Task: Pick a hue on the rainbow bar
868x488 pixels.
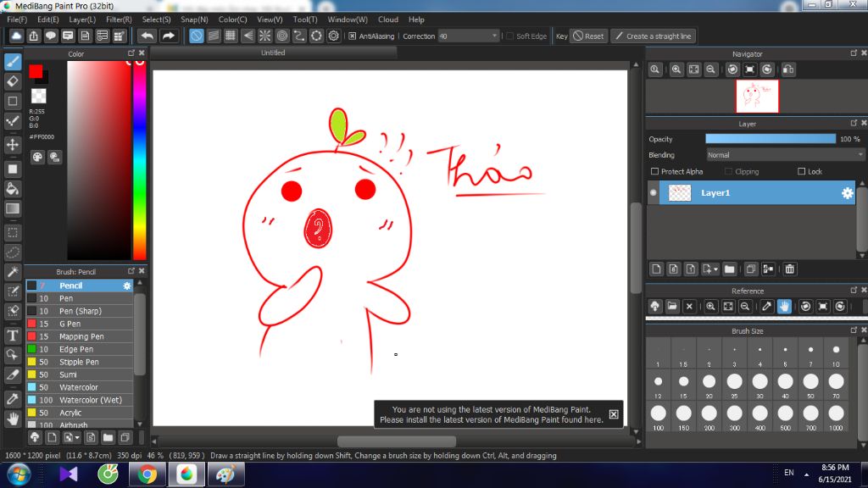Action: [140, 159]
